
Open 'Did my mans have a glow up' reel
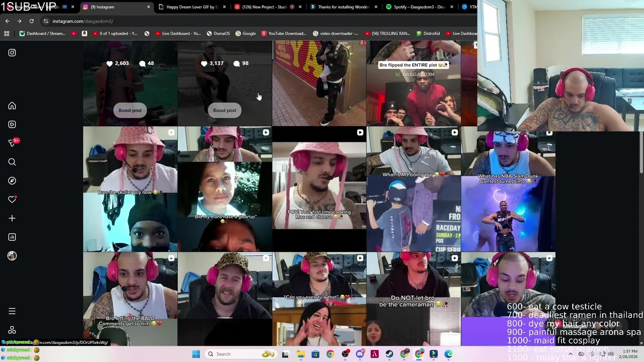224,189
